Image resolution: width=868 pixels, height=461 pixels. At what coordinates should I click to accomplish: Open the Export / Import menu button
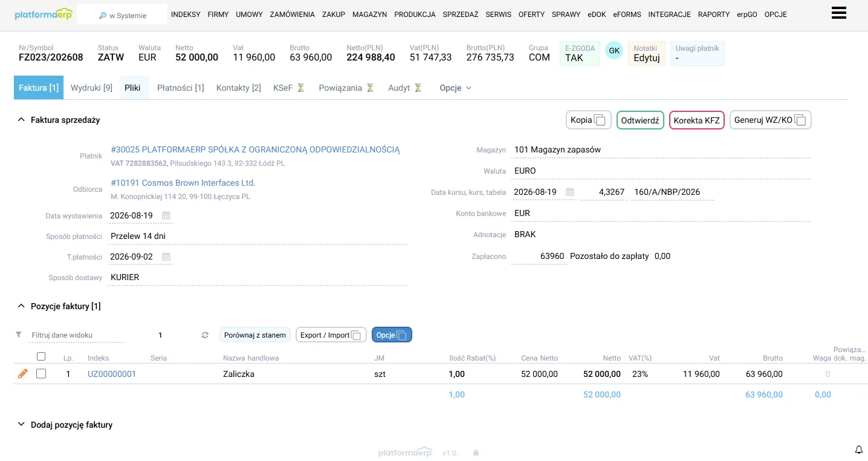[x=331, y=335]
